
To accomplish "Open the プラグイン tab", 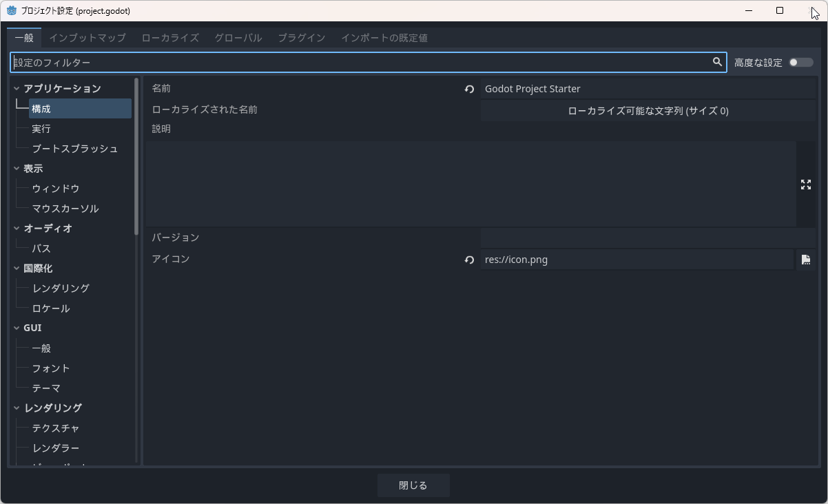I will (x=301, y=38).
